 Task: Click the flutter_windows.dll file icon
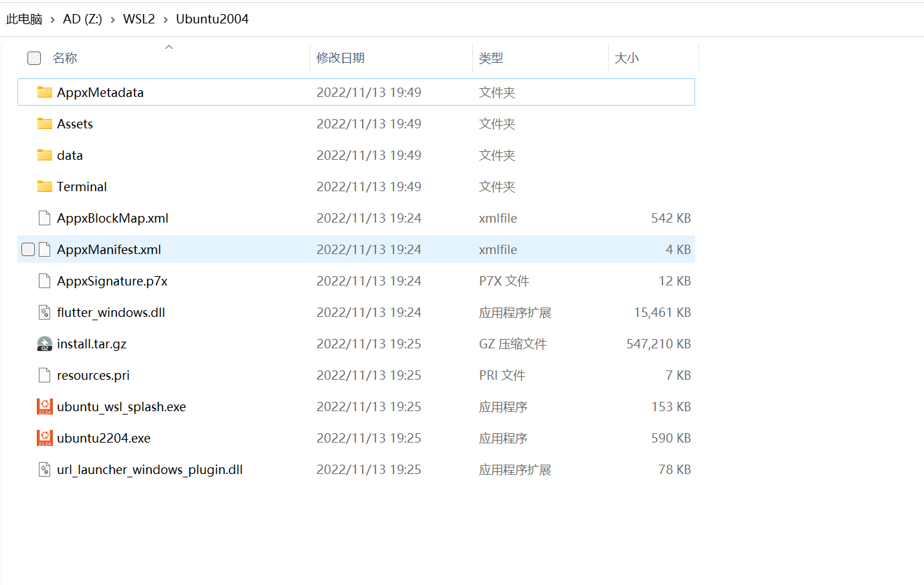(x=44, y=312)
